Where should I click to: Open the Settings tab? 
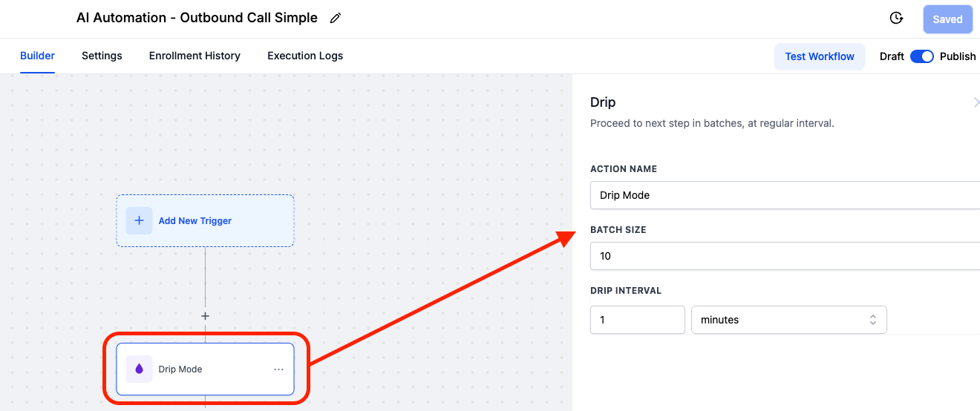point(102,56)
